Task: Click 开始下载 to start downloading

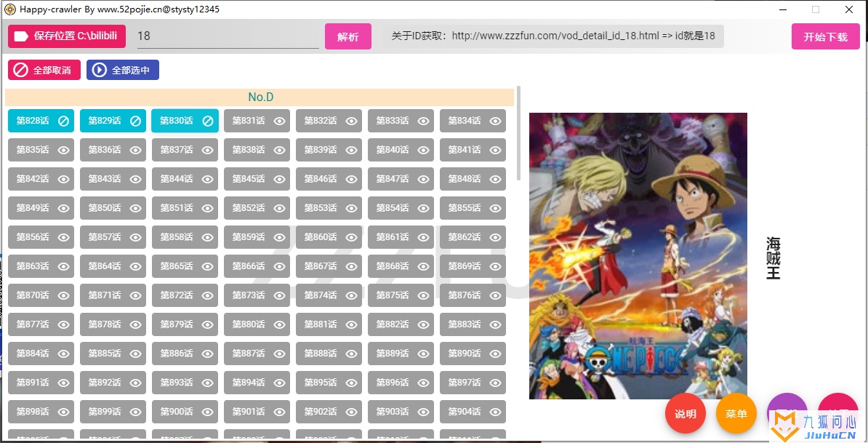Action: [x=825, y=36]
